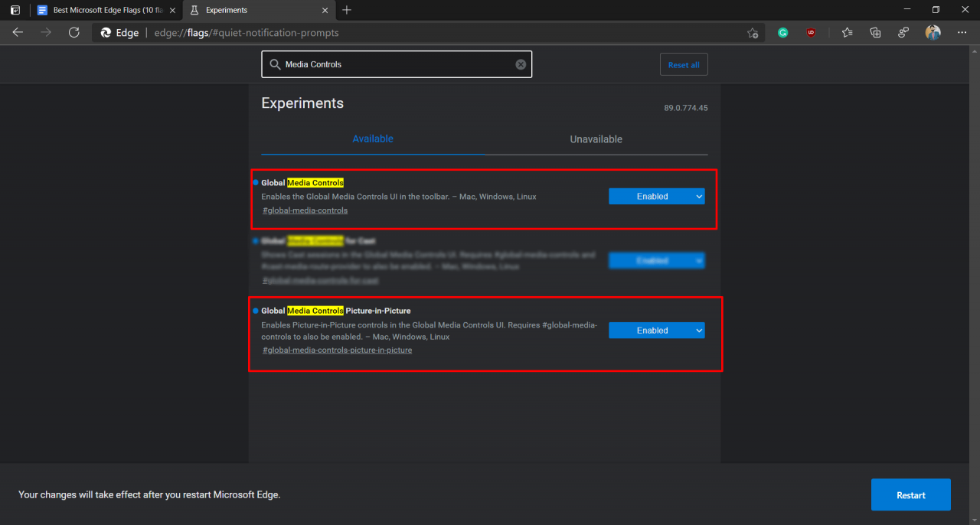
Task: Open the Media Controls for Cast dropdown
Action: click(x=656, y=260)
